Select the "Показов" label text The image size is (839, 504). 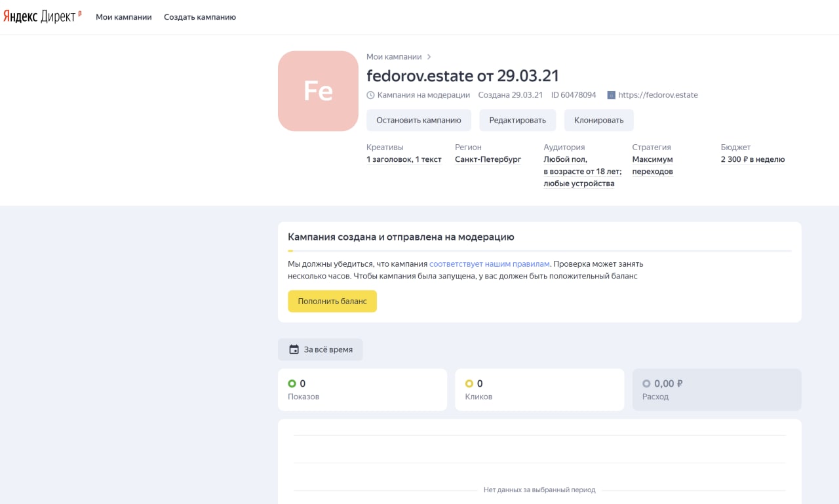[x=303, y=397]
